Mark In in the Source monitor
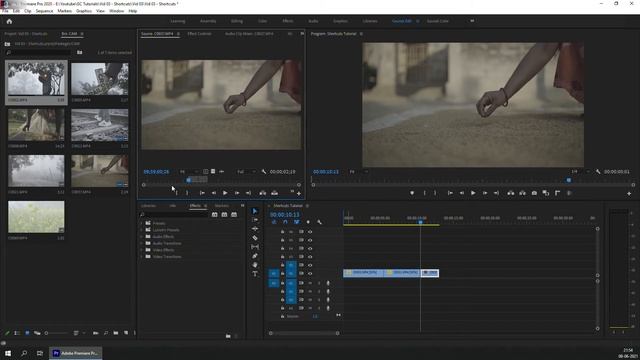This screenshot has height=360, width=640. coord(176,193)
